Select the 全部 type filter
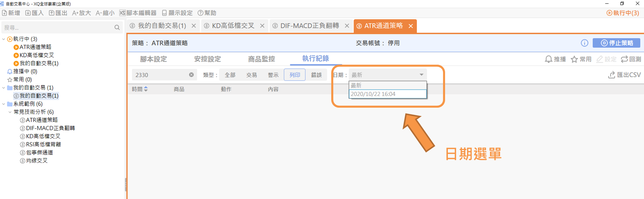Viewport: 644px width, 199px height. pyautogui.click(x=230, y=75)
